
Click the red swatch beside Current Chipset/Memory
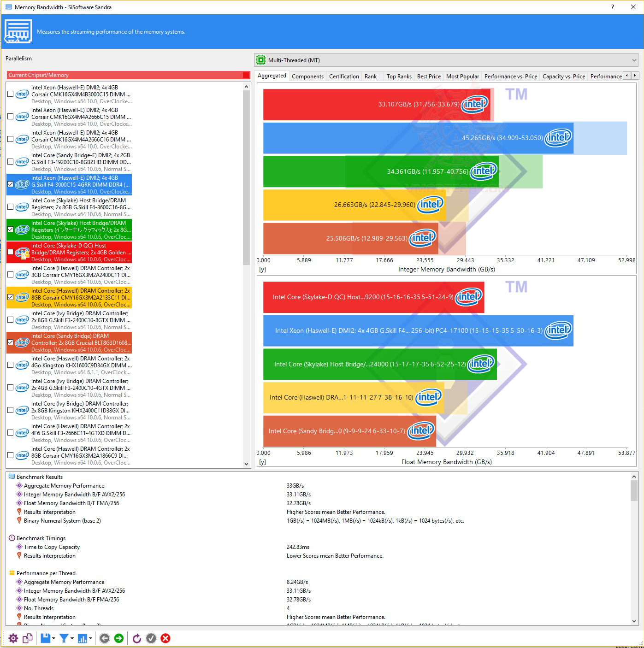pyautogui.click(x=246, y=75)
